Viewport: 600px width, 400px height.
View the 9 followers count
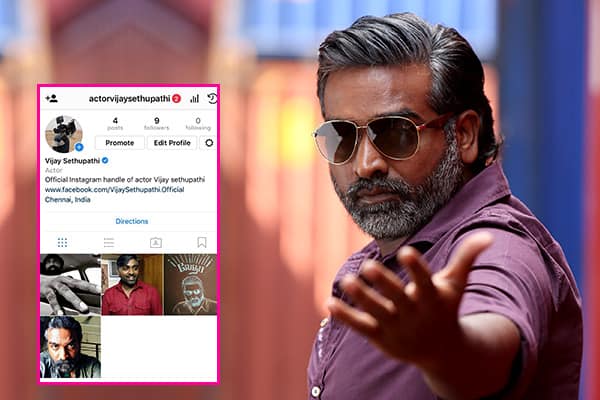pyautogui.click(x=155, y=123)
